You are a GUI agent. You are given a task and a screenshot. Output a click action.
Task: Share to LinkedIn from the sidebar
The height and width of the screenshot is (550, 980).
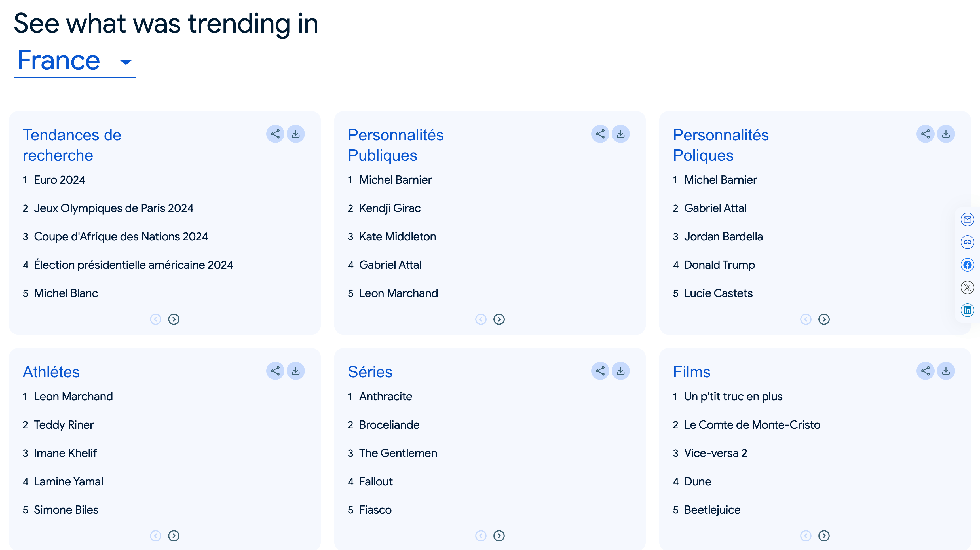(968, 310)
